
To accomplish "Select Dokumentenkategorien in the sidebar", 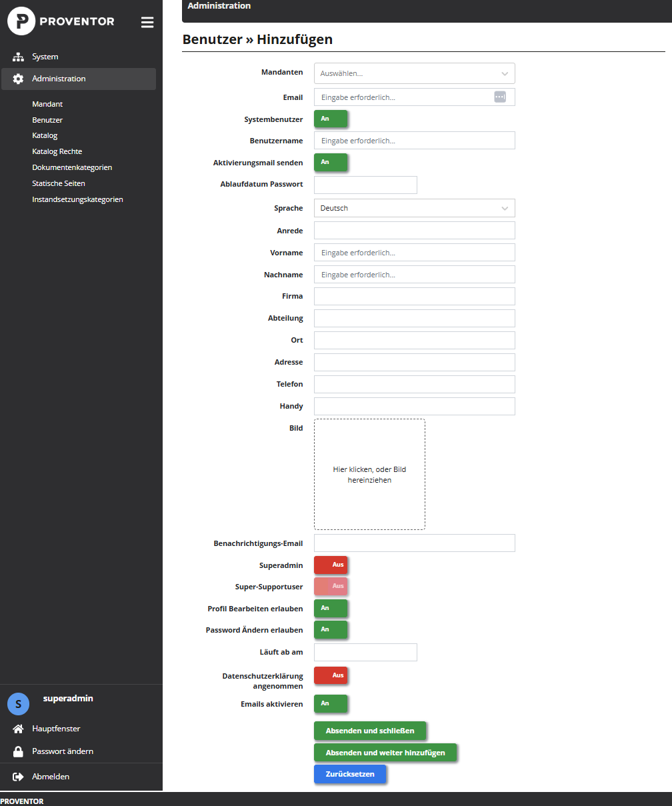I will point(72,167).
